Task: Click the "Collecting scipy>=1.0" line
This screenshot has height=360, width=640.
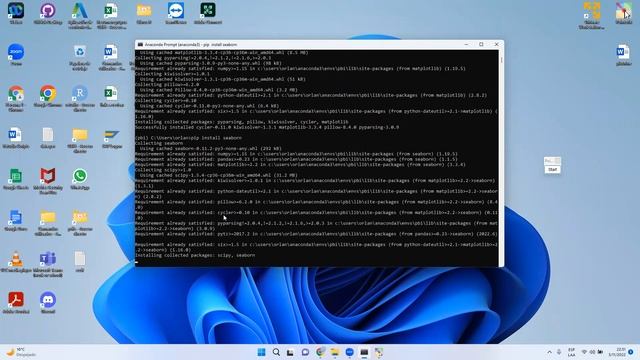Action: [x=163, y=170]
